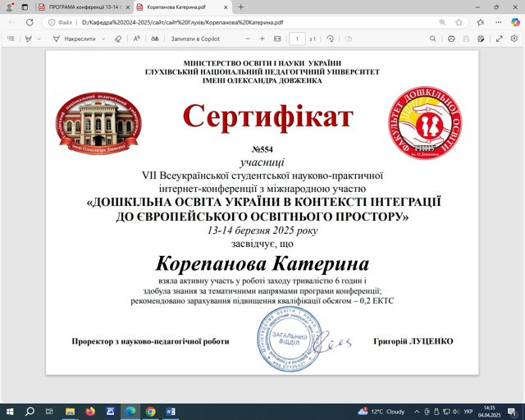The image size is (525, 420).
Task: Select the PDF eraser tool
Action: point(118,39)
